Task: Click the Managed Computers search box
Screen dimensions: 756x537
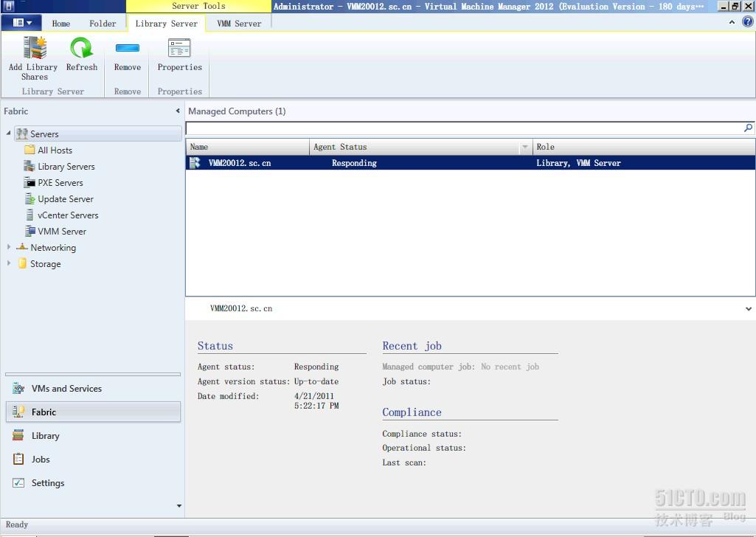Action: (x=464, y=128)
